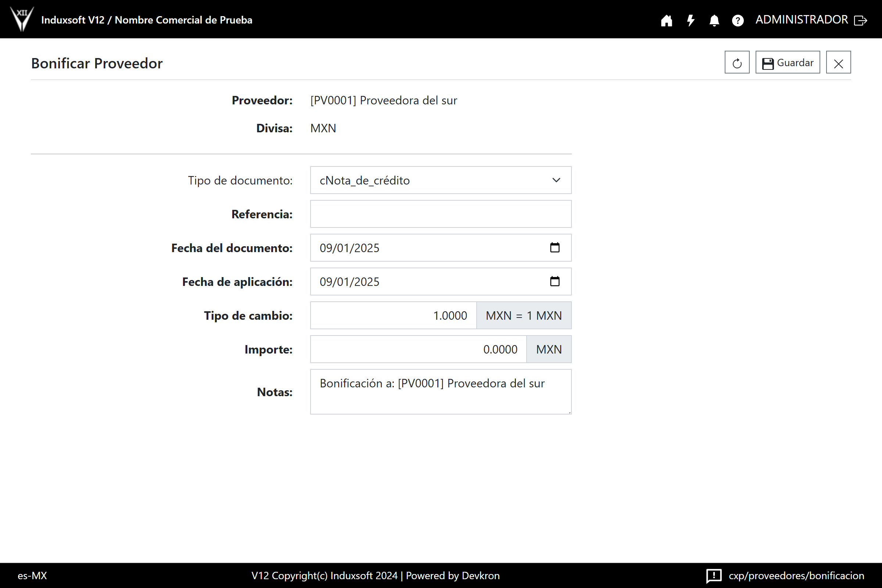Open notifications bell icon
Screen dimensions: 882x588
tap(714, 20)
